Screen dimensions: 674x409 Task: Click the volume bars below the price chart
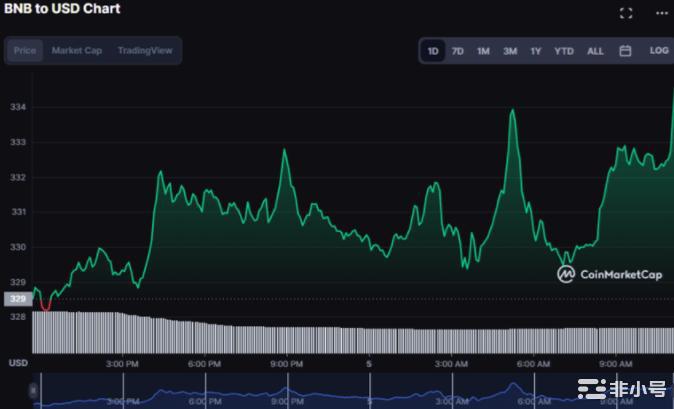(x=300, y=335)
